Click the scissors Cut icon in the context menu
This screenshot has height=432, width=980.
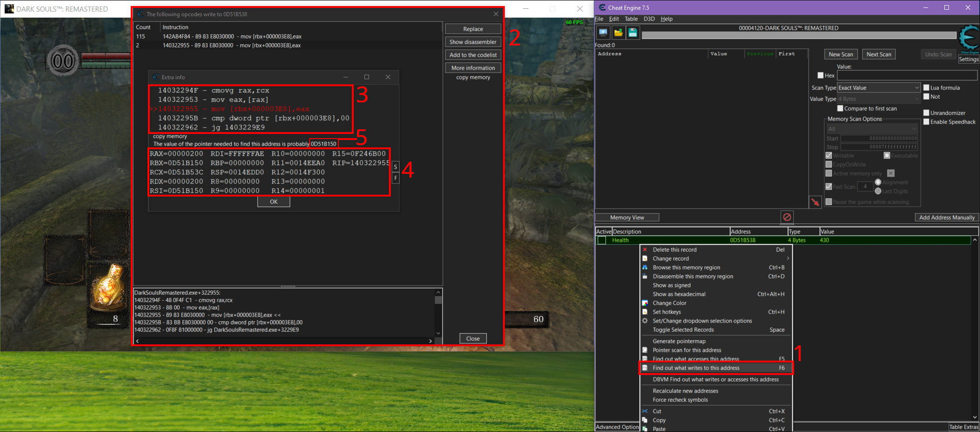645,411
